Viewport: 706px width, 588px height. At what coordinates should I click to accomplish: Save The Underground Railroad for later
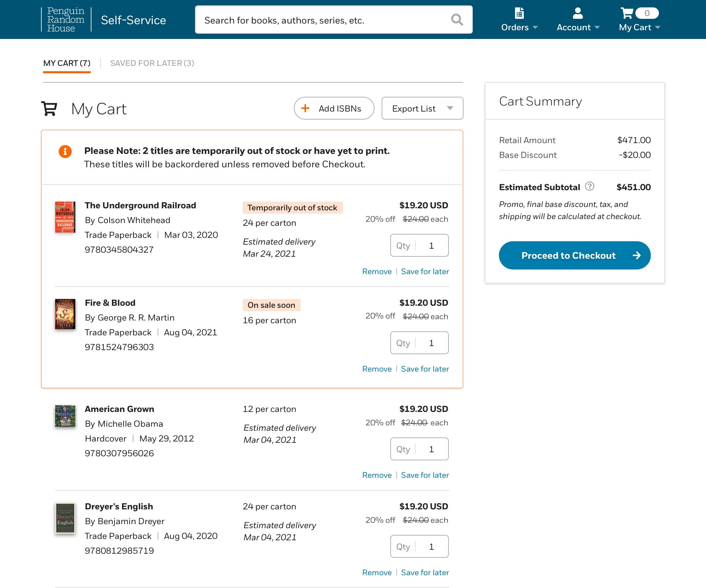(x=425, y=271)
